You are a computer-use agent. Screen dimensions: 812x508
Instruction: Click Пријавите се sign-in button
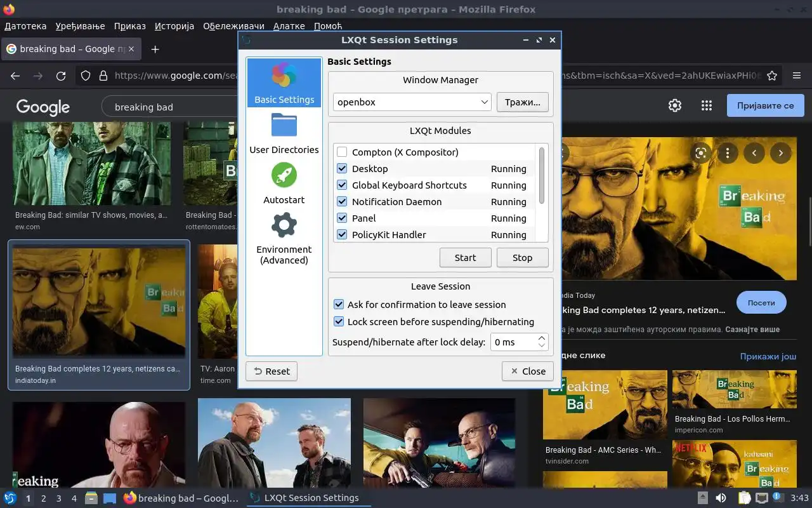[x=766, y=105]
